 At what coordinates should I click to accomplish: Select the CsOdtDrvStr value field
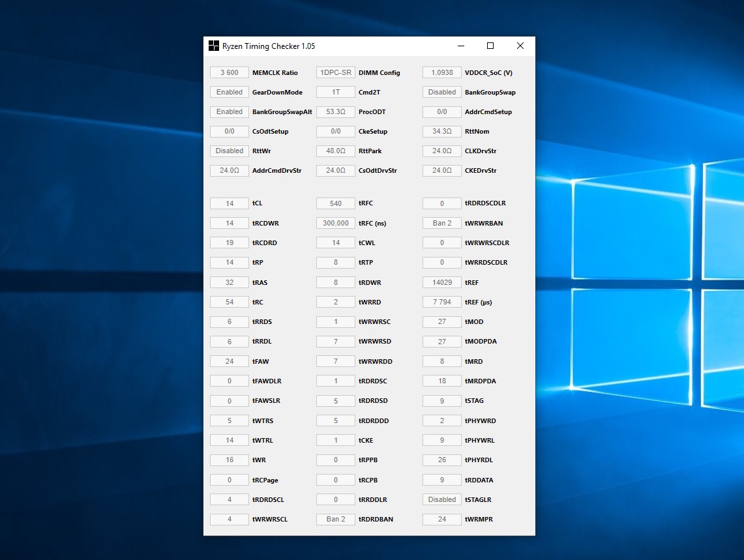coord(336,170)
